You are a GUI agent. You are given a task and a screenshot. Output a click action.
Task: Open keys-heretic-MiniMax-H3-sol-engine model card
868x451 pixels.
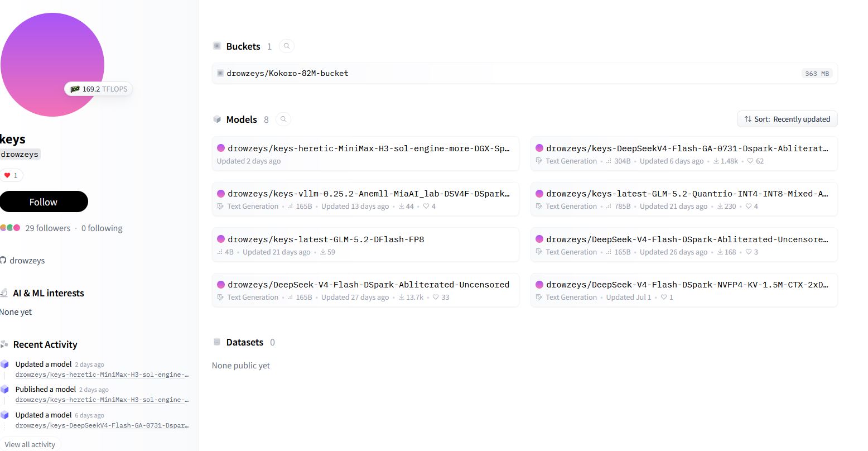(365, 154)
